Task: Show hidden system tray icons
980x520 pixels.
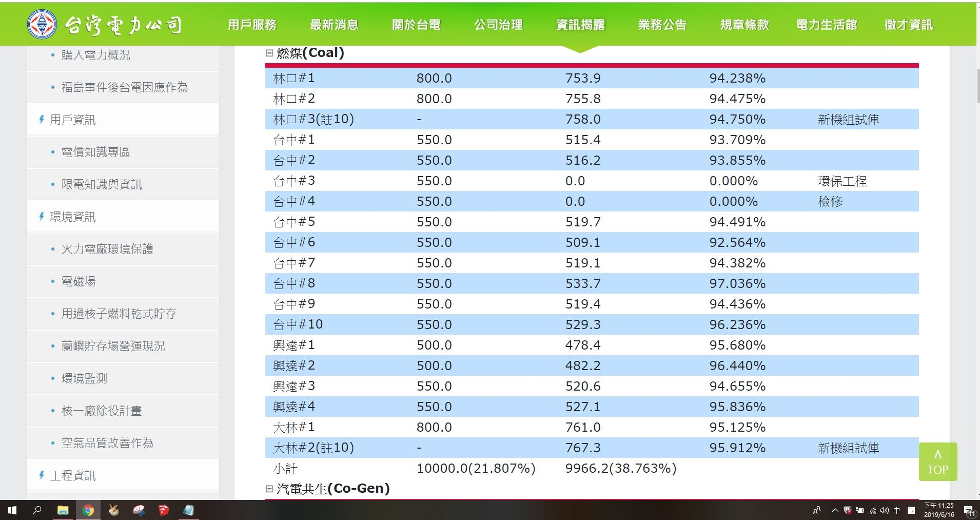Action: point(835,510)
